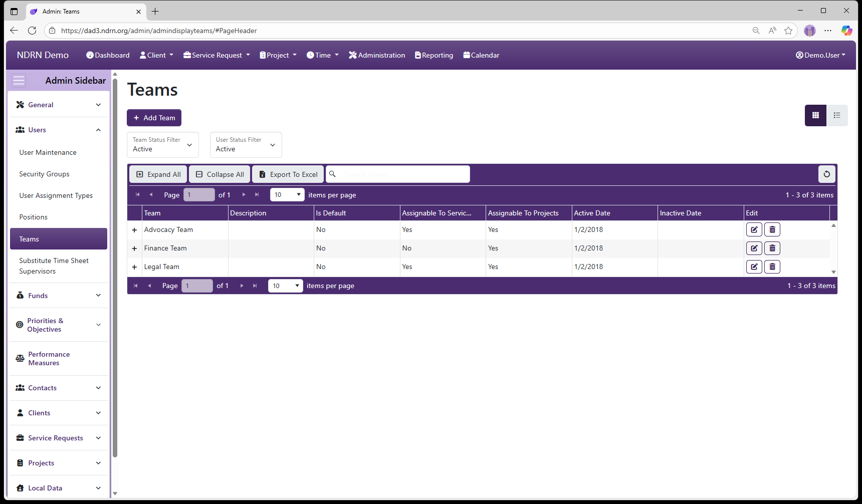Toggle the Admin Sidebar hamburger menu
The height and width of the screenshot is (504, 862).
[x=19, y=80]
